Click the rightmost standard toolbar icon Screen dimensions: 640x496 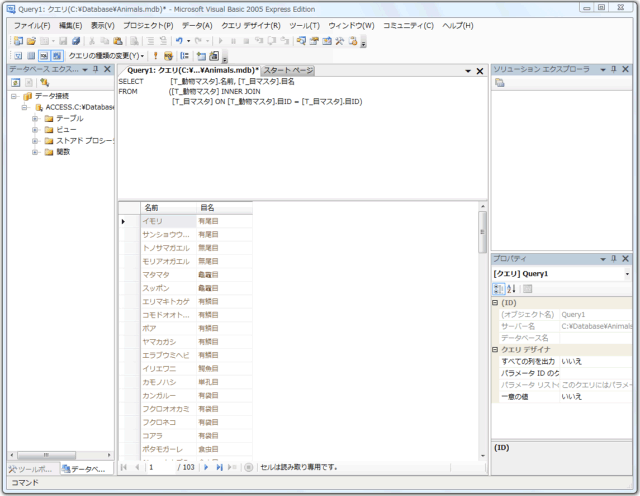click(x=353, y=41)
